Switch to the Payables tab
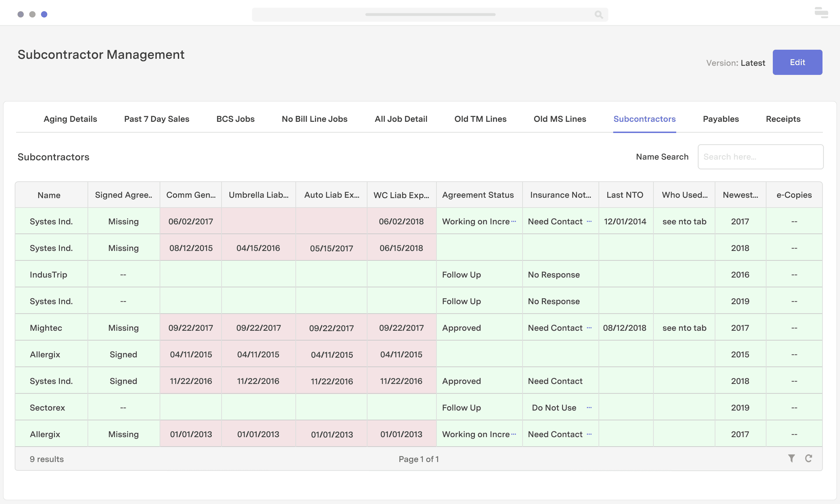 pos(721,119)
